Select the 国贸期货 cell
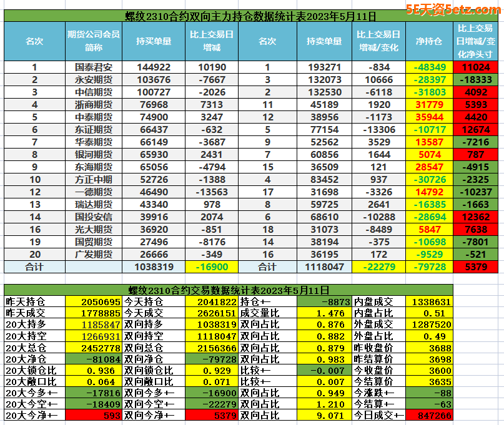 click(x=94, y=242)
